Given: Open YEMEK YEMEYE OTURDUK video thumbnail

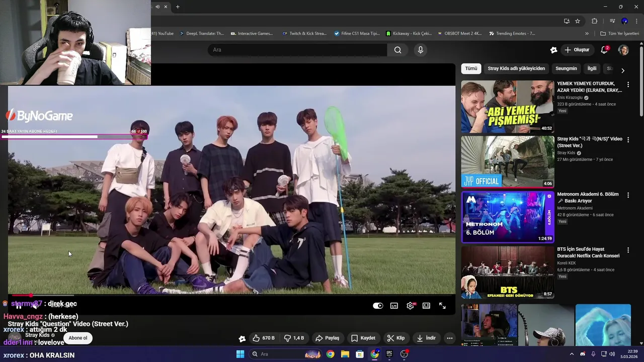Looking at the screenshot, I should [508, 107].
